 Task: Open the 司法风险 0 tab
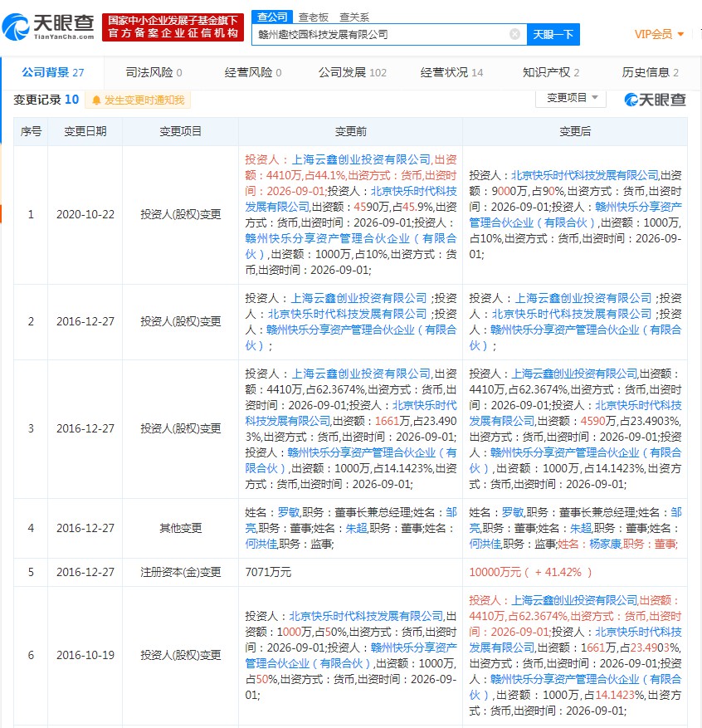click(x=154, y=72)
